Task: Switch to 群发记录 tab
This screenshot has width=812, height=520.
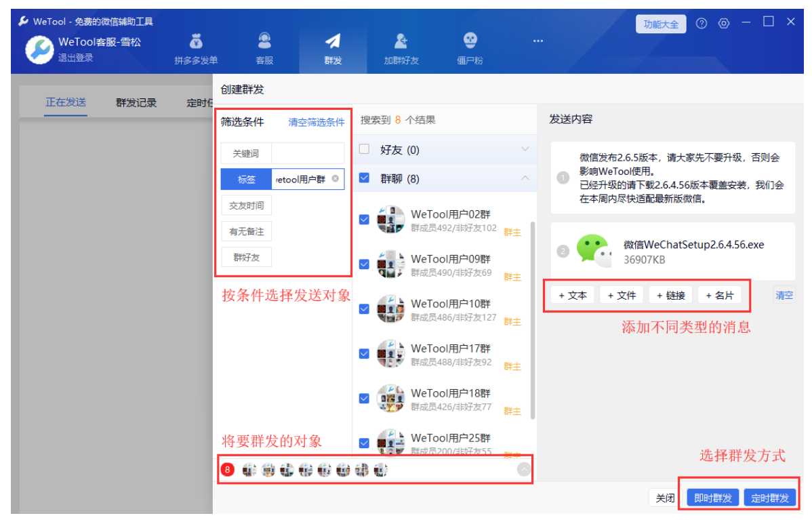Action: click(136, 102)
